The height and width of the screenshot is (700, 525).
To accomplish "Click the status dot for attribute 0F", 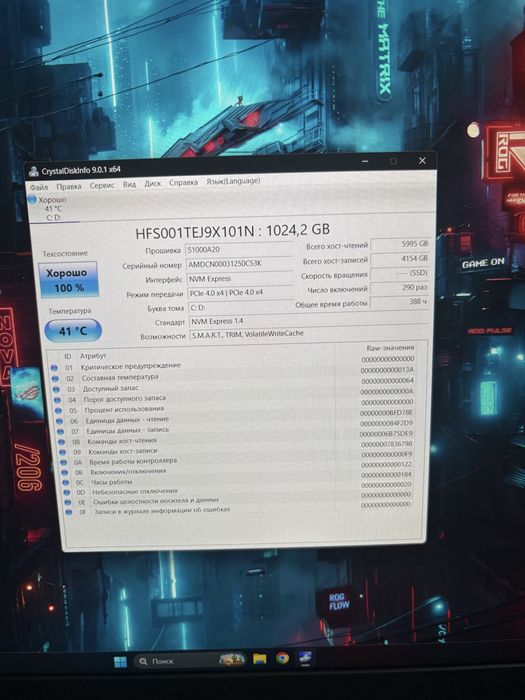I will (69, 512).
